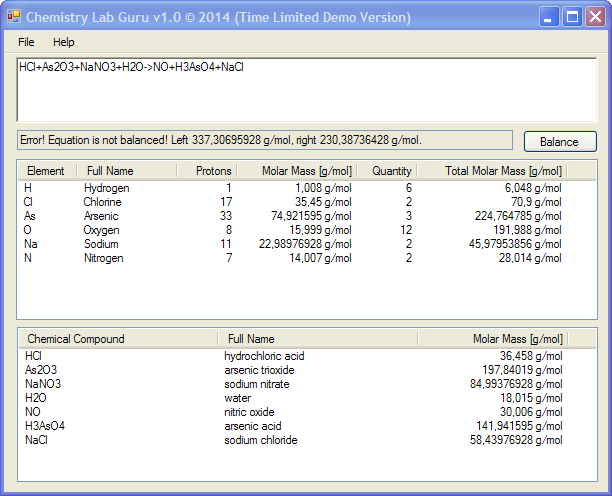
Task: Maximize the Chemistry Lab Guru window
Action: pos(572,17)
